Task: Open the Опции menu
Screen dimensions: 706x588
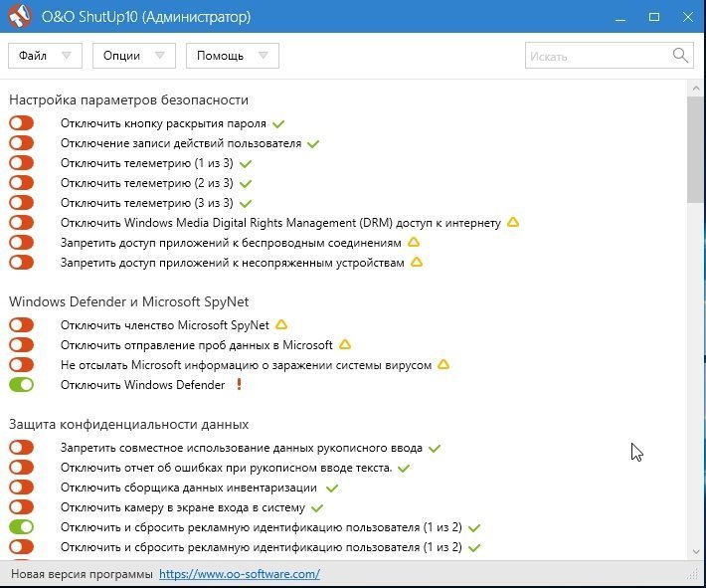Action: (133, 56)
